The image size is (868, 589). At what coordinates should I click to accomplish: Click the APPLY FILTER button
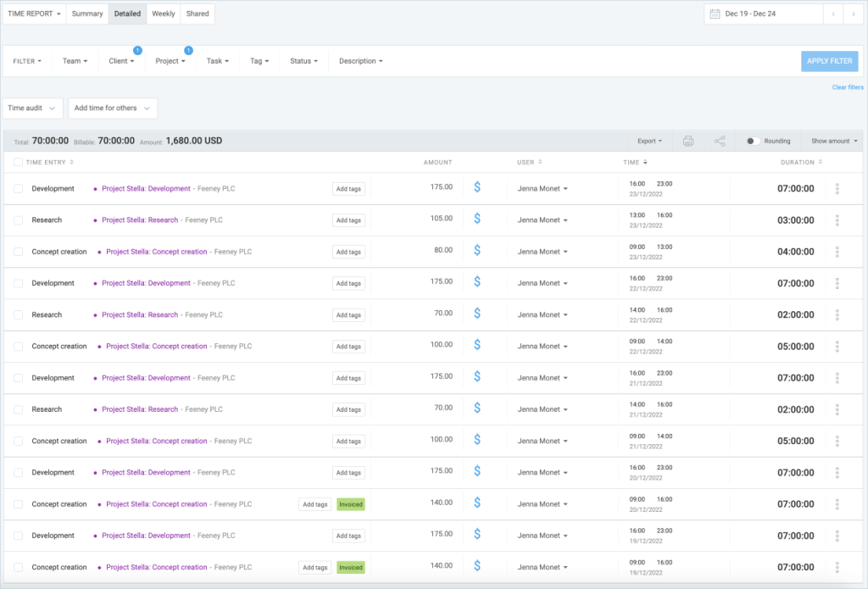point(829,61)
